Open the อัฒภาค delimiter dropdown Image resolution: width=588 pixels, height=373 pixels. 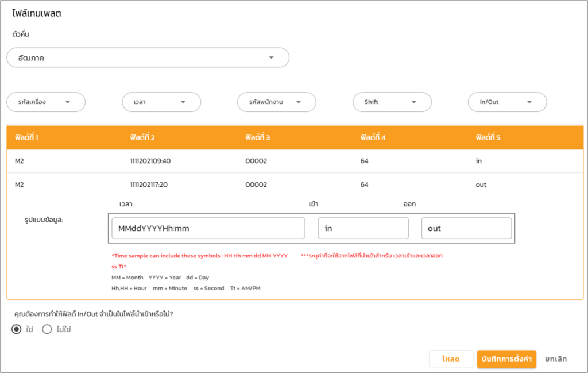click(x=148, y=57)
